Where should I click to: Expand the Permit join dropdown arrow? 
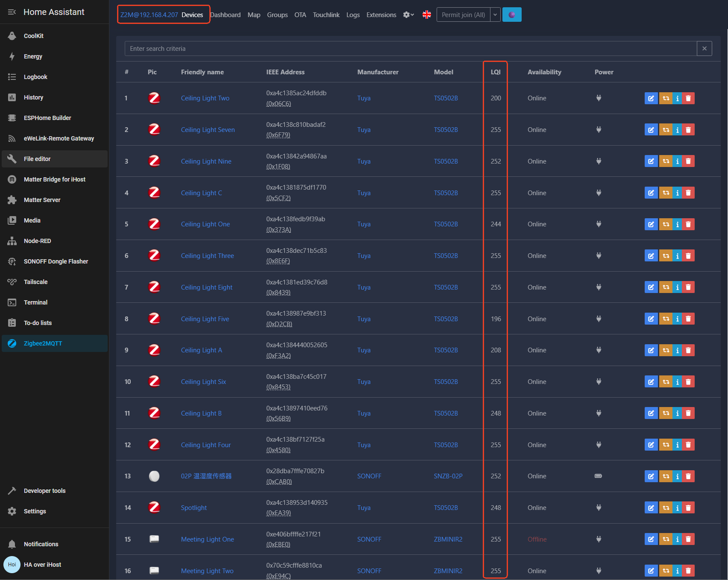[495, 15]
